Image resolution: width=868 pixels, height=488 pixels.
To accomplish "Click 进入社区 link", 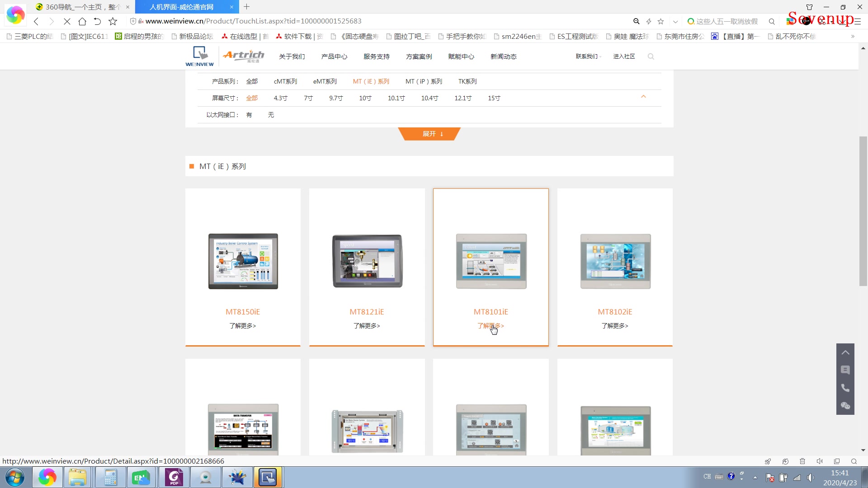I will pos(624,56).
